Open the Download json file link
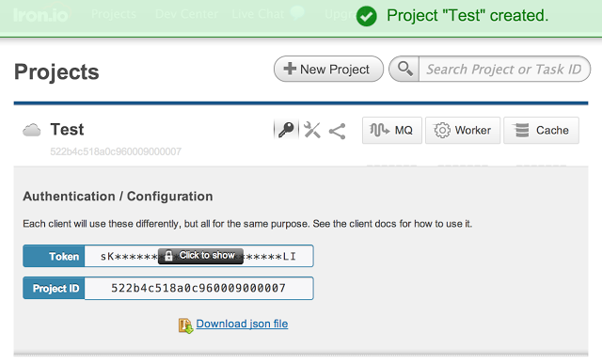The height and width of the screenshot is (364, 602). [242, 324]
